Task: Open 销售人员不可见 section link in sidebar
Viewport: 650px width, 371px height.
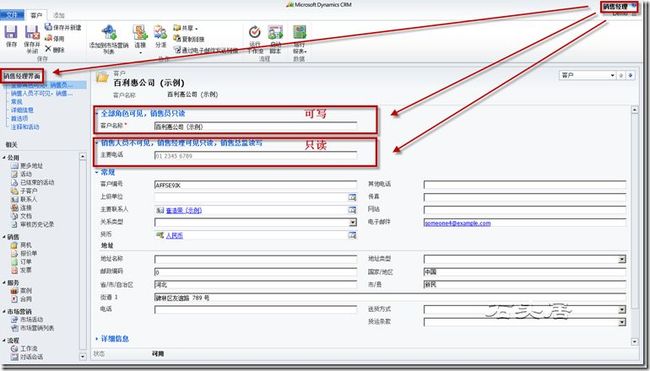Action: [x=41, y=93]
